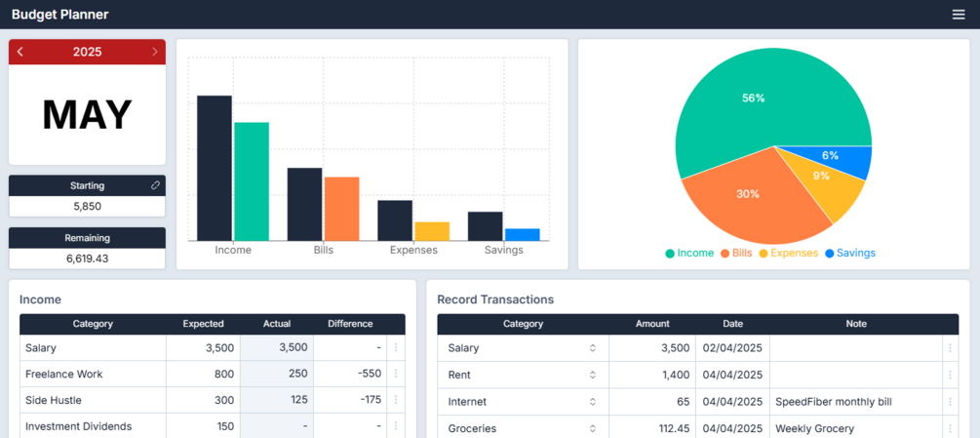Toggle Bills series in pie legend
This screenshot has width=980, height=438.
[736, 253]
